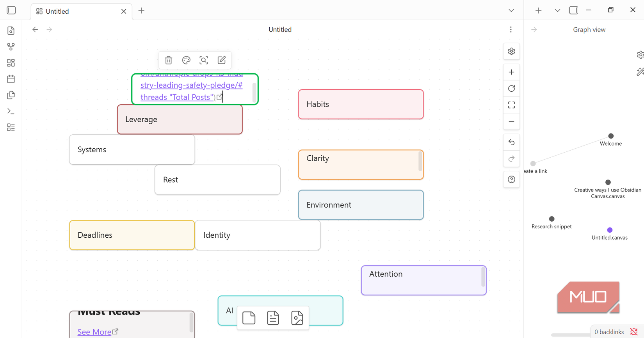Open the card color palette

click(x=186, y=60)
